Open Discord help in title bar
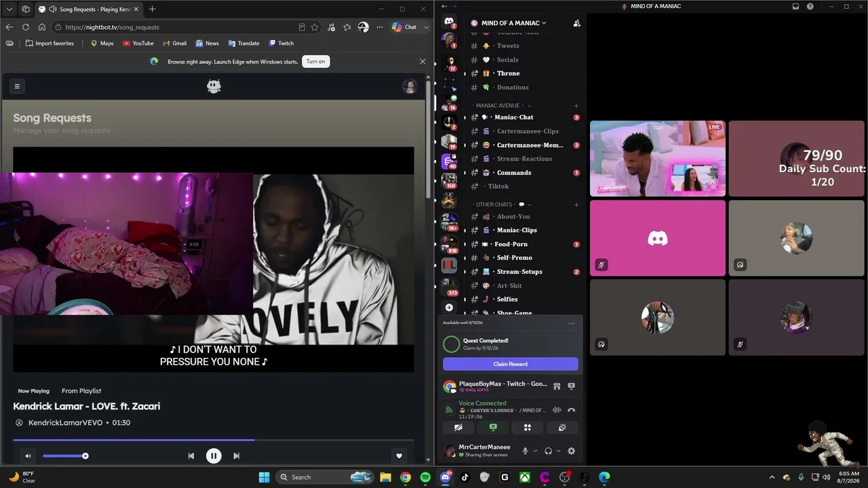Viewport: 868px width, 488px height. tap(810, 7)
